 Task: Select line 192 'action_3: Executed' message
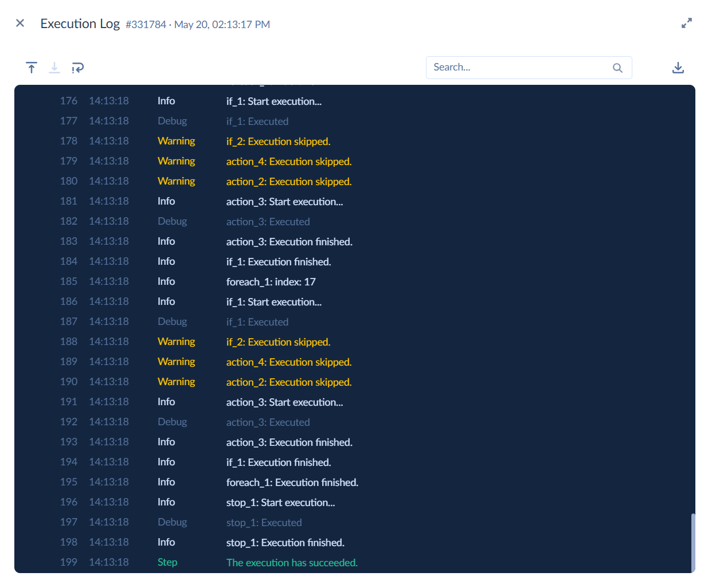click(268, 422)
